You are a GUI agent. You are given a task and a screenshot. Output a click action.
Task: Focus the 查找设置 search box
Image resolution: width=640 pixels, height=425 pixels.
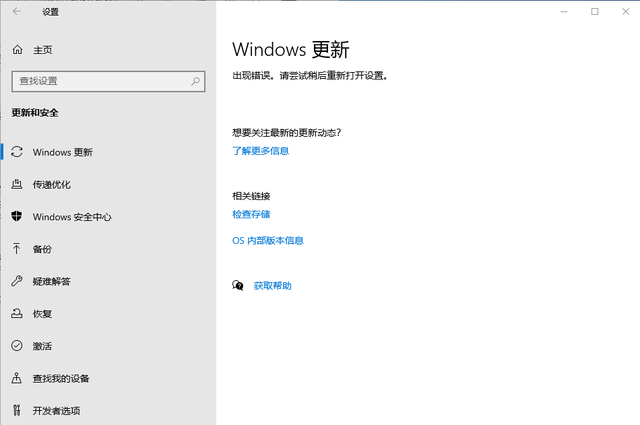pyautogui.click(x=108, y=81)
